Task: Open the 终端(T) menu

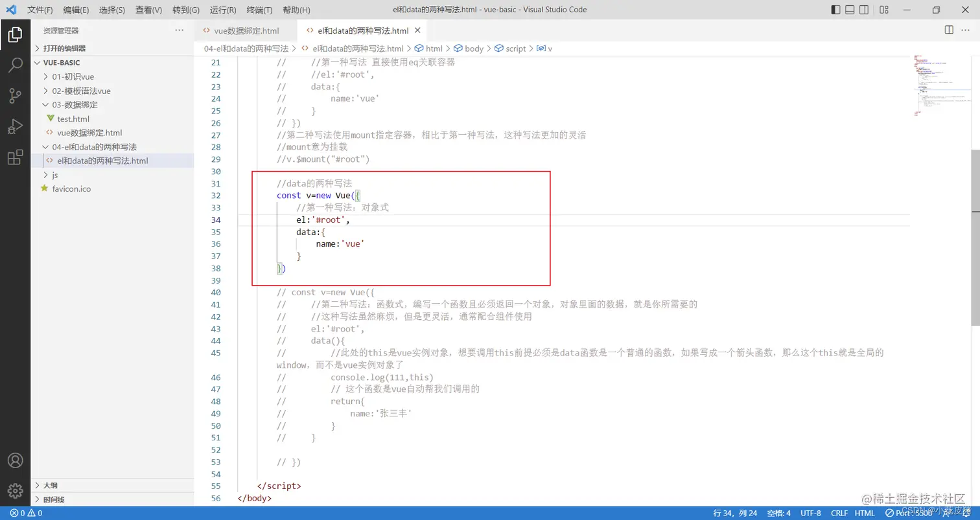Action: [259, 10]
